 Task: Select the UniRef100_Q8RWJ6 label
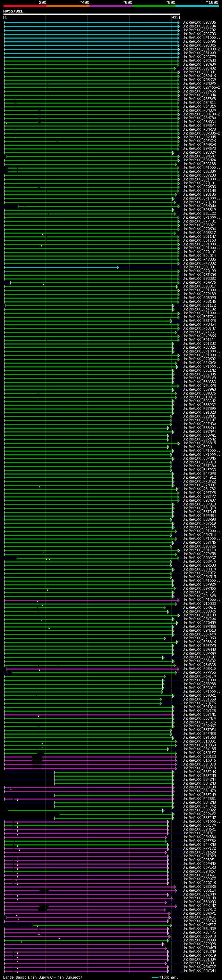click(x=199, y=76)
